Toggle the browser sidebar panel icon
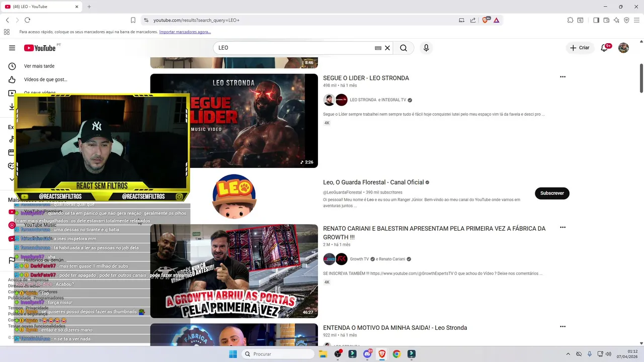The height and width of the screenshot is (362, 644). [x=596, y=20]
